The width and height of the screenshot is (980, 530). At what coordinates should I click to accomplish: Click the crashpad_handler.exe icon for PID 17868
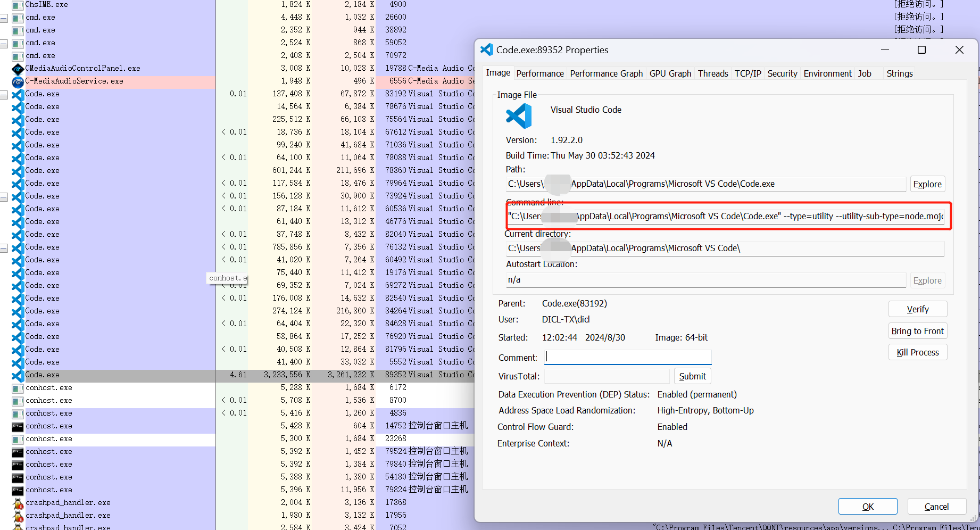[18, 503]
